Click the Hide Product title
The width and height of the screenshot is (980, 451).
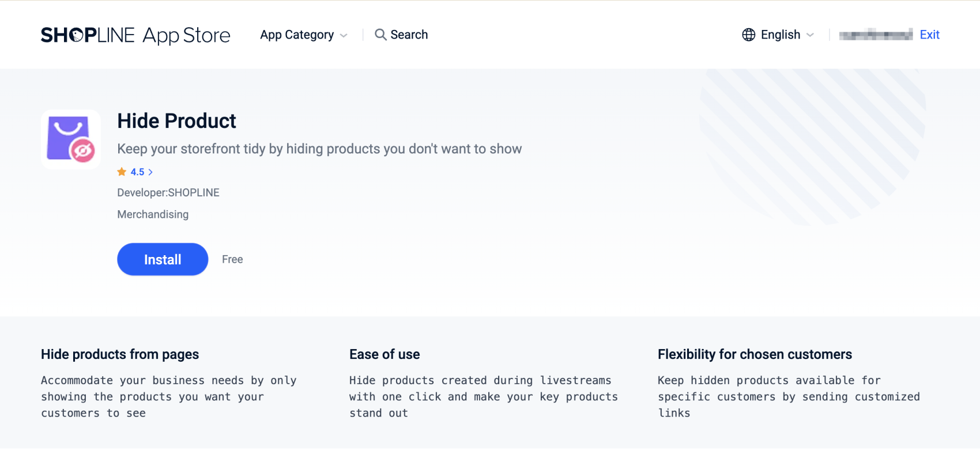click(176, 121)
